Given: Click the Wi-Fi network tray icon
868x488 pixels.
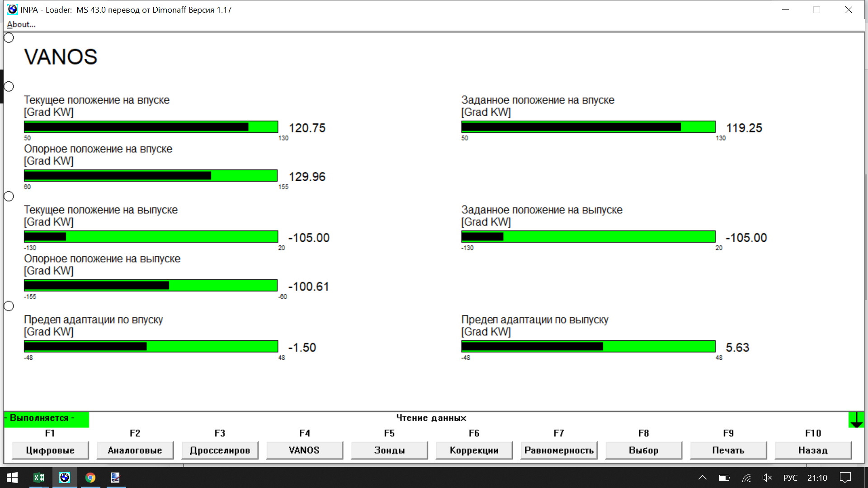Looking at the screenshot, I should (746, 478).
